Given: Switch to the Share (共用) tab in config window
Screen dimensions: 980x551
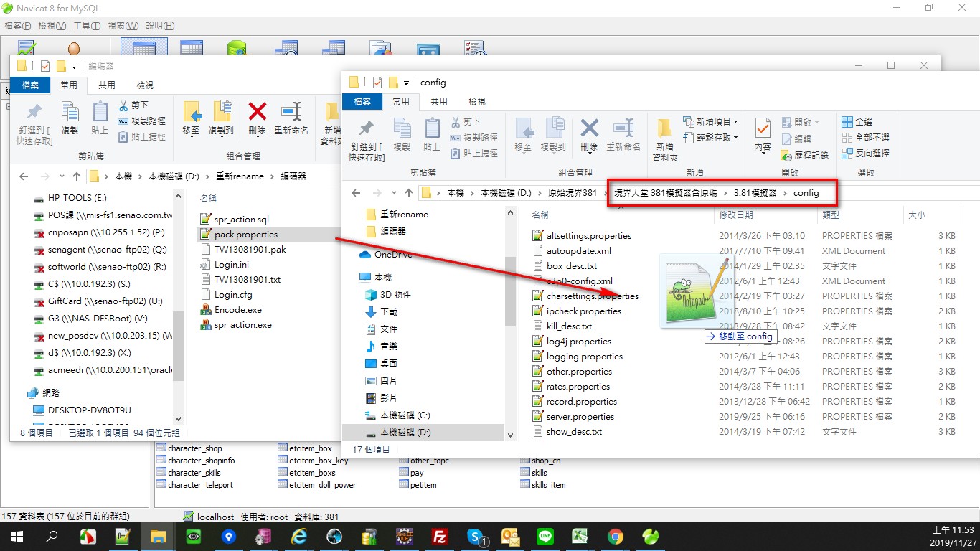Looking at the screenshot, I should (439, 102).
